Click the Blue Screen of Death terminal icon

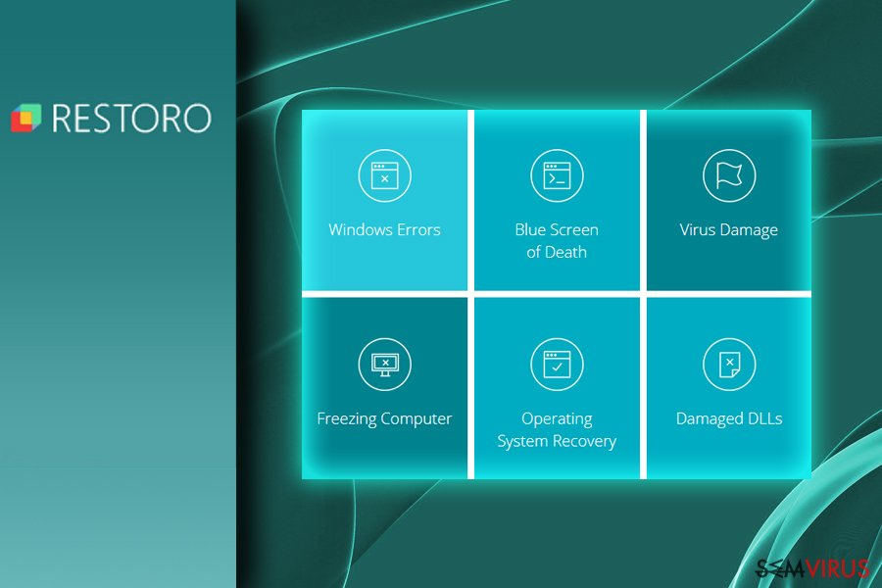557,176
